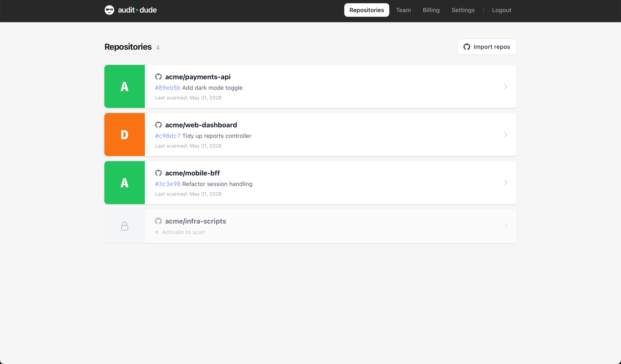Select the Repositories nav tab
The image size is (621, 364).
tap(367, 10)
